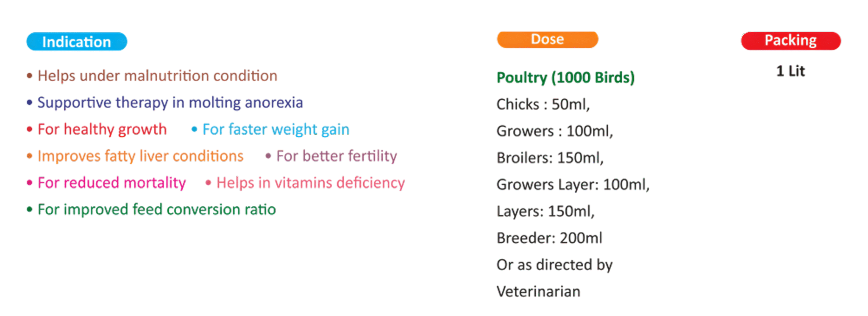868x316 pixels.
Task: Select the "Growers Layer: 100ml" dose line
Action: pos(573,184)
